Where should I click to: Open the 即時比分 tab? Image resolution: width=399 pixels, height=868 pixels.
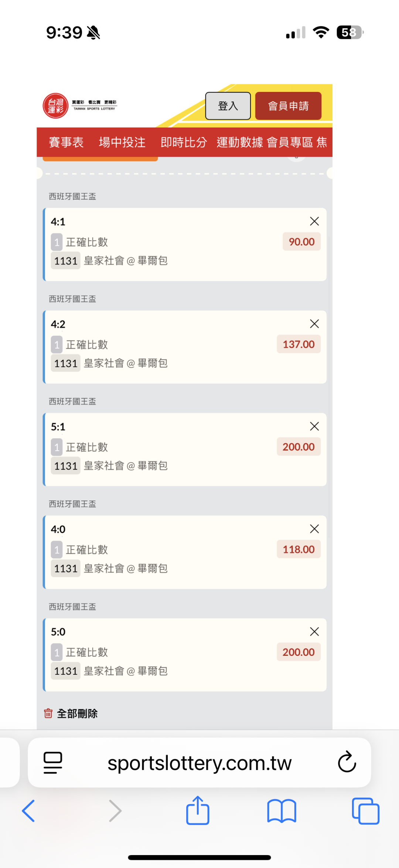point(184,142)
